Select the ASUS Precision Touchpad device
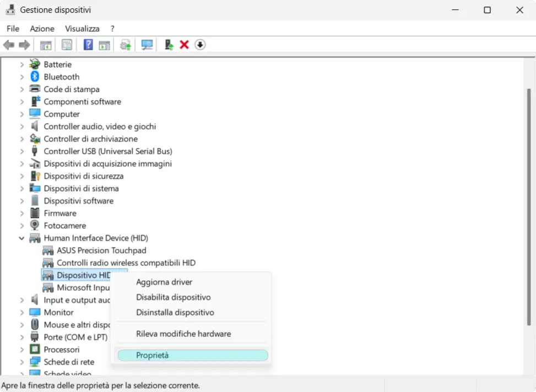The height and width of the screenshot is (392, 536). pos(101,250)
